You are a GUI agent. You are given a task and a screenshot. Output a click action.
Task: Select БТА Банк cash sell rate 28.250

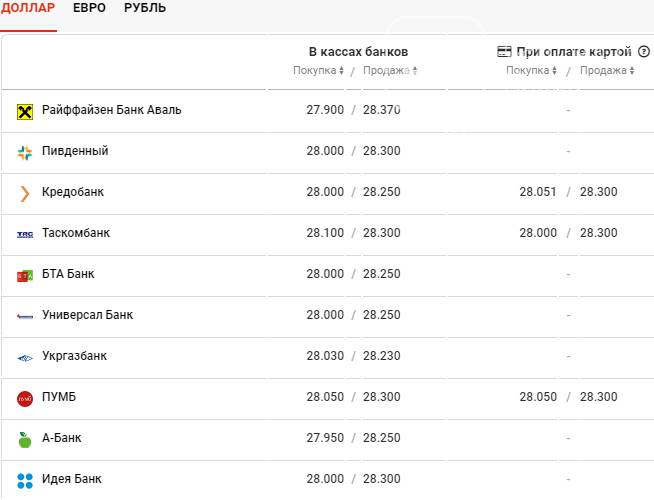382,274
